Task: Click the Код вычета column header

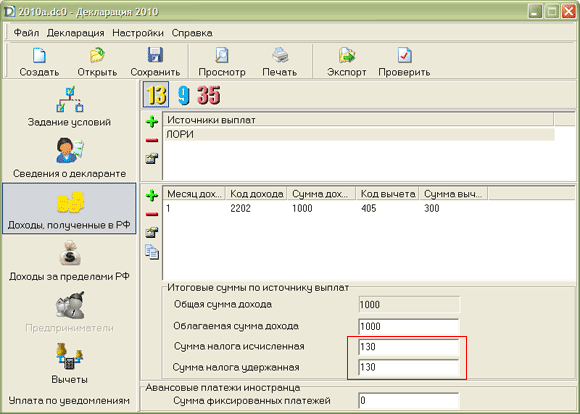Action: point(387,194)
